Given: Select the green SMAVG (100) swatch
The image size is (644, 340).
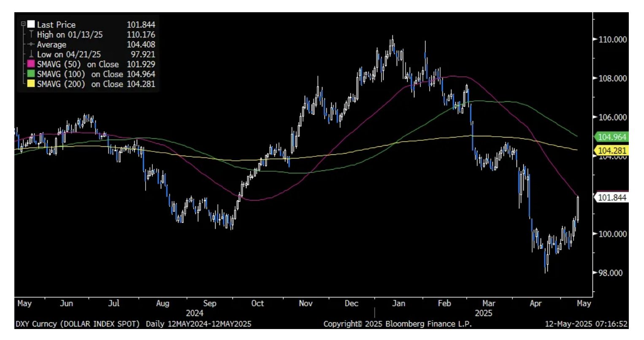Looking at the screenshot, I should (x=31, y=74).
